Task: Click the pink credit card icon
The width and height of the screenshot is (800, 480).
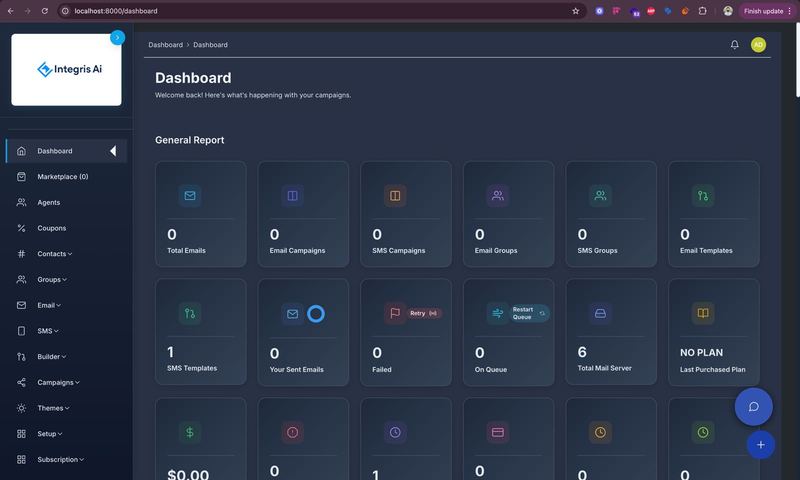Action: tap(497, 433)
